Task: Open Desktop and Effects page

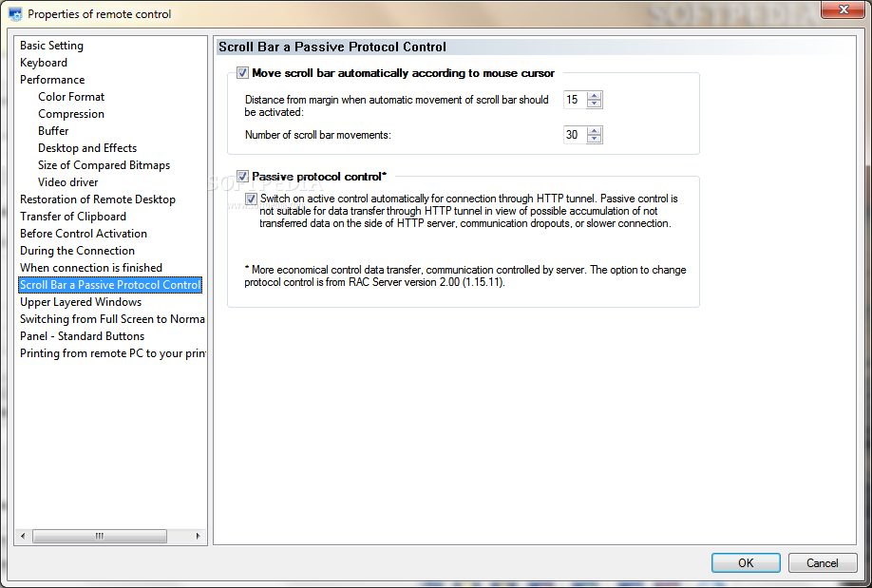Action: pos(87,148)
